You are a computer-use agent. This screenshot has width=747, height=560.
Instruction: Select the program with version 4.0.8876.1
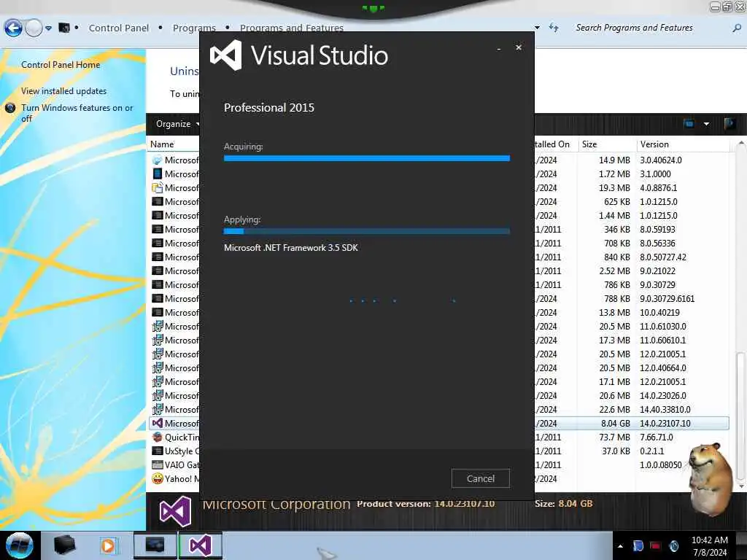coord(438,187)
